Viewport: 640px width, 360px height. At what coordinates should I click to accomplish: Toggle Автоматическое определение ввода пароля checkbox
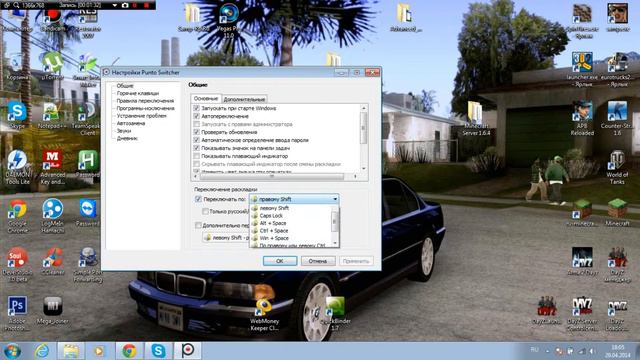click(197, 140)
